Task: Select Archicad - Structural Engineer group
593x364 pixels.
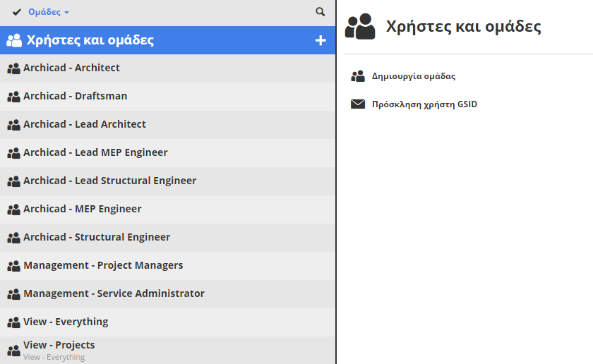Action: 97,237
